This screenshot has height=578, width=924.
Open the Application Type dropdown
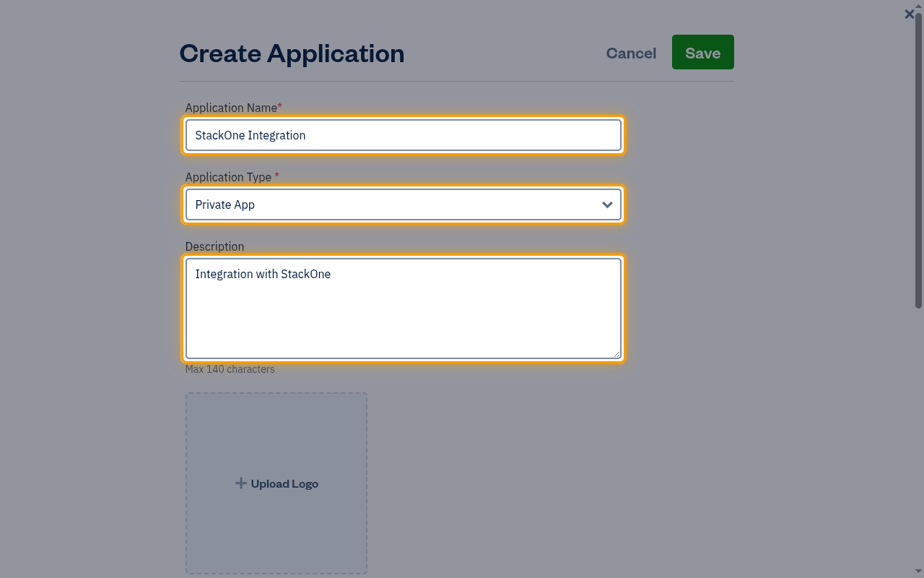click(x=404, y=204)
